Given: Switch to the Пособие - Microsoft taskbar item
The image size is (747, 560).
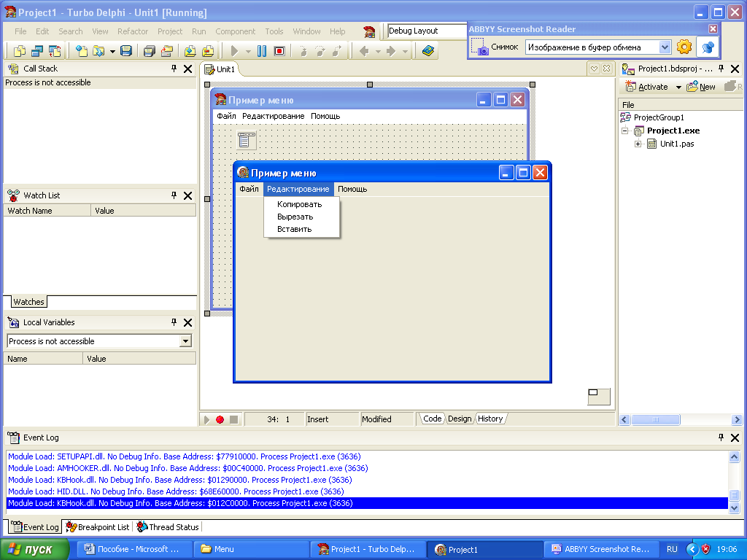Looking at the screenshot, I should pos(134,549).
